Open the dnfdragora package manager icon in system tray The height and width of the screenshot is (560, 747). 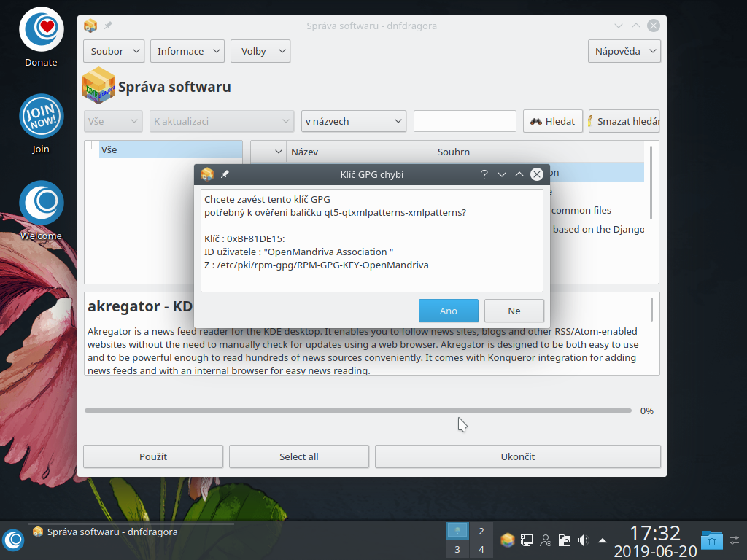coord(507,540)
